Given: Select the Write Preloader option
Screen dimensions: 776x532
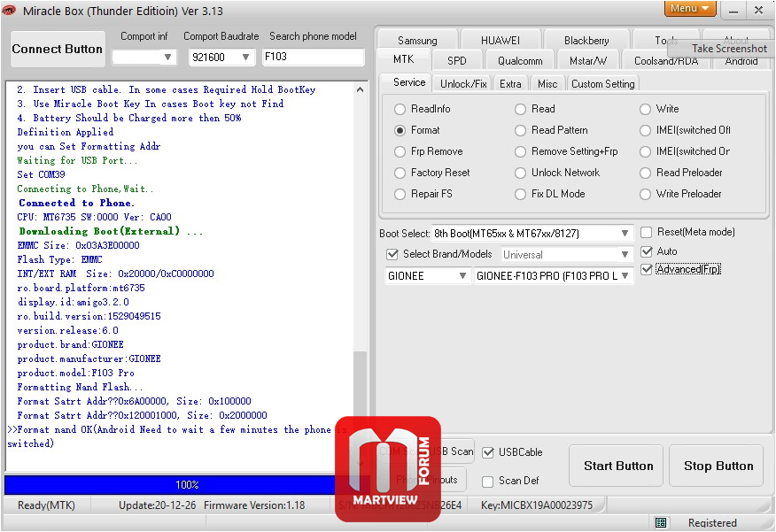Looking at the screenshot, I should tap(646, 194).
